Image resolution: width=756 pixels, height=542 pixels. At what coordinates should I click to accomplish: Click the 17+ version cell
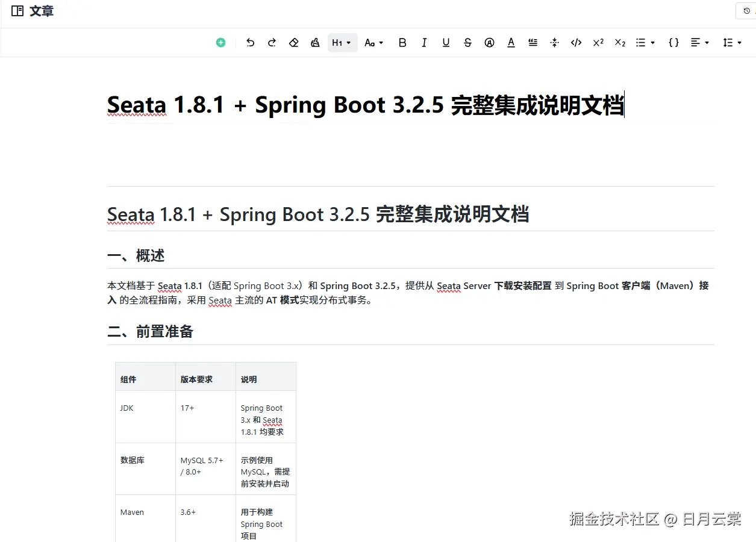[x=205, y=417]
